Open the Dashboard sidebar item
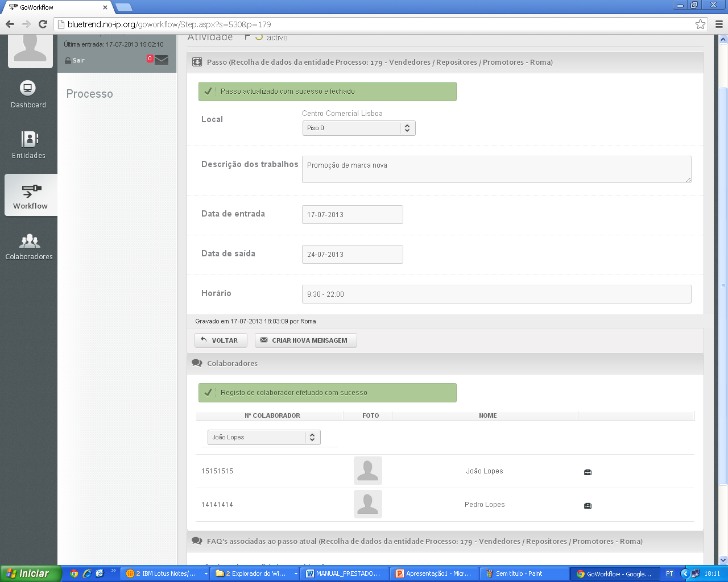 point(28,95)
